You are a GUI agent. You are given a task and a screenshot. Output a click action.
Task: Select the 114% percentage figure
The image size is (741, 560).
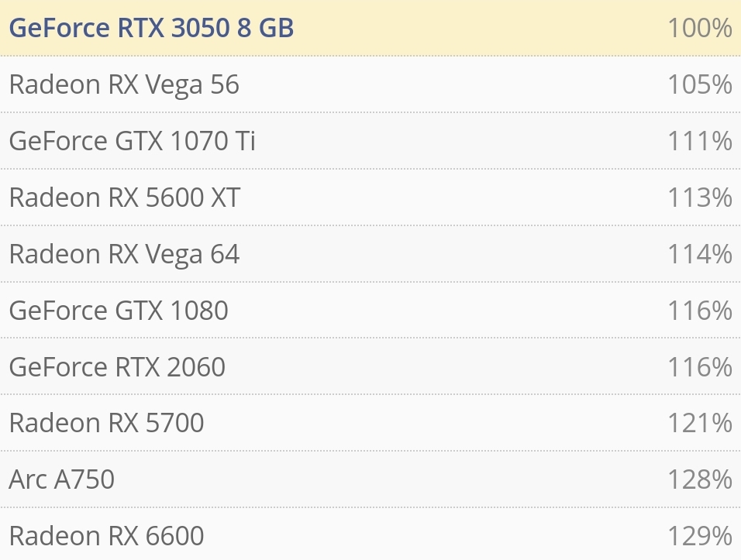(699, 254)
